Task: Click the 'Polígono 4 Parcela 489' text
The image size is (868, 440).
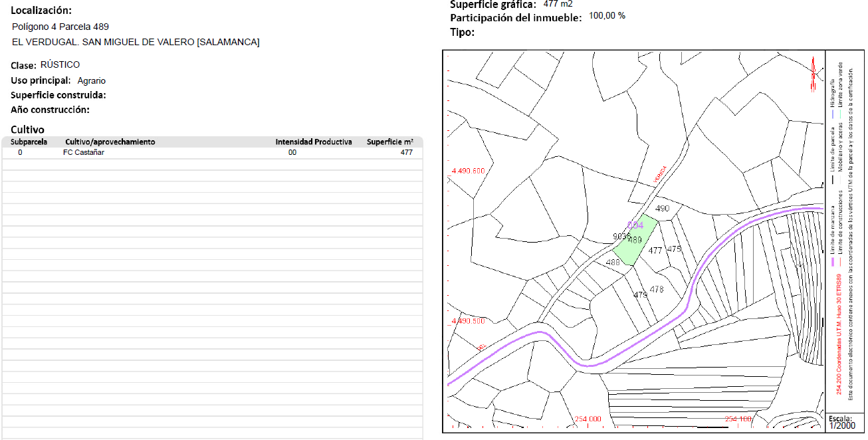Action: click(60, 27)
